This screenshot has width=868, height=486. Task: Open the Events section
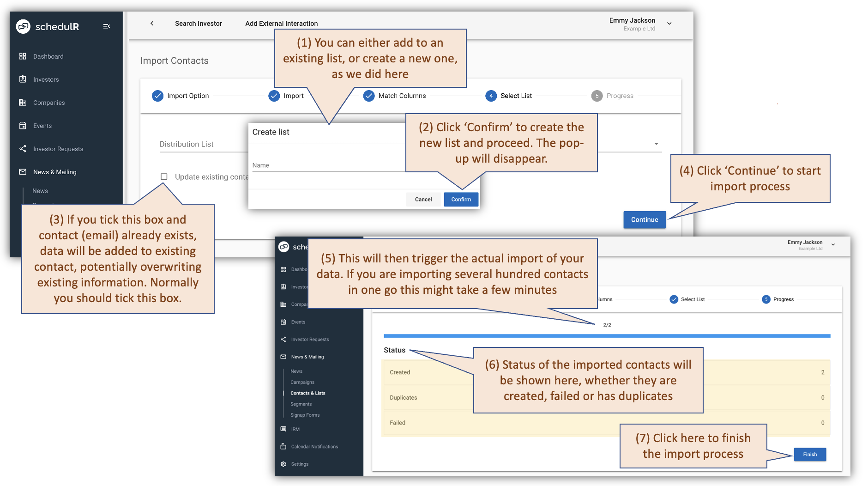(x=42, y=125)
